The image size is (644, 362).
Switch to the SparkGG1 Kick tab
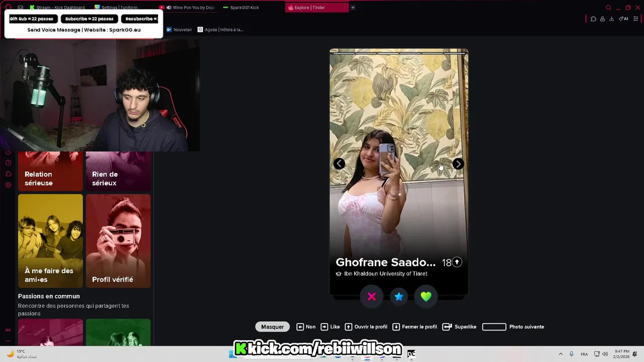click(x=242, y=8)
